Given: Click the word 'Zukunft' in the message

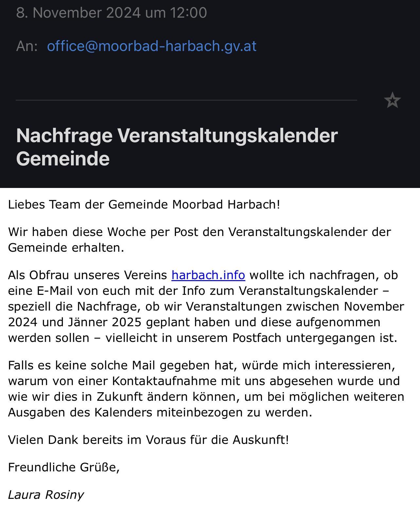Looking at the screenshot, I should (119, 397).
